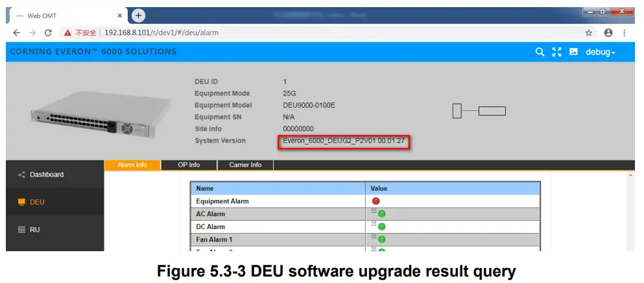
Task: Open the browser three-dot menu
Action: pos(625,33)
